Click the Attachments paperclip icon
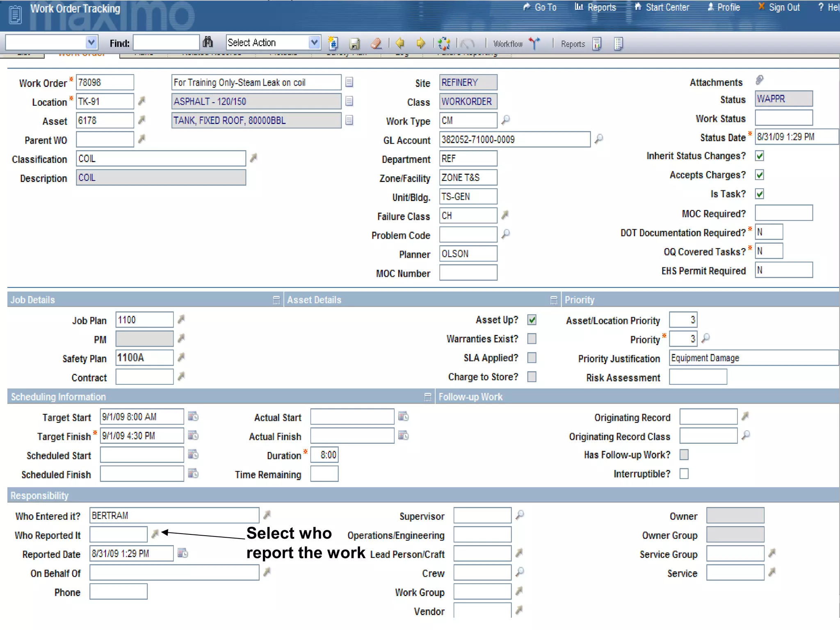 pos(760,80)
